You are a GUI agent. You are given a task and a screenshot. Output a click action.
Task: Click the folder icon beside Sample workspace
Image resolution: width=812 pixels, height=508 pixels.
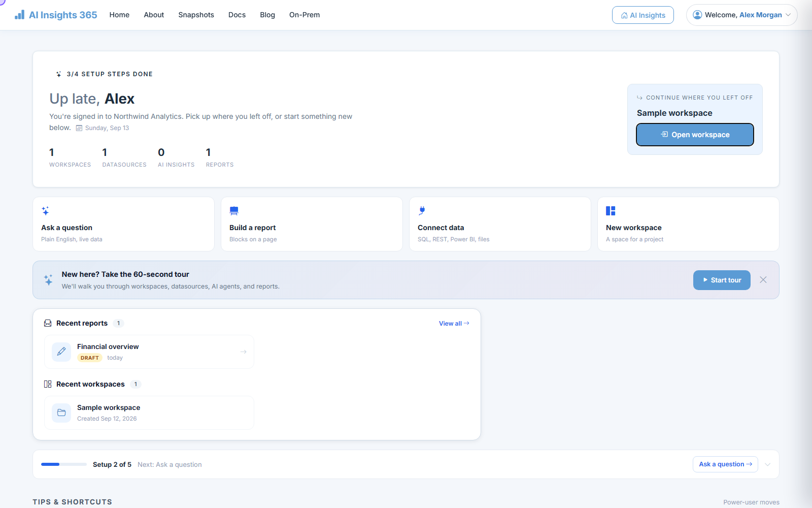tap(61, 412)
